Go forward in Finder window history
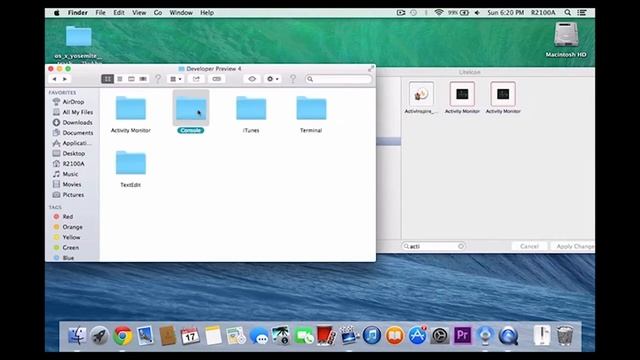 (64, 79)
